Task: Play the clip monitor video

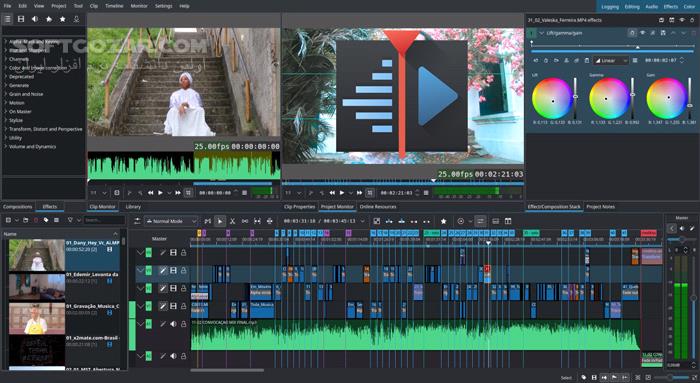Action: coord(160,193)
